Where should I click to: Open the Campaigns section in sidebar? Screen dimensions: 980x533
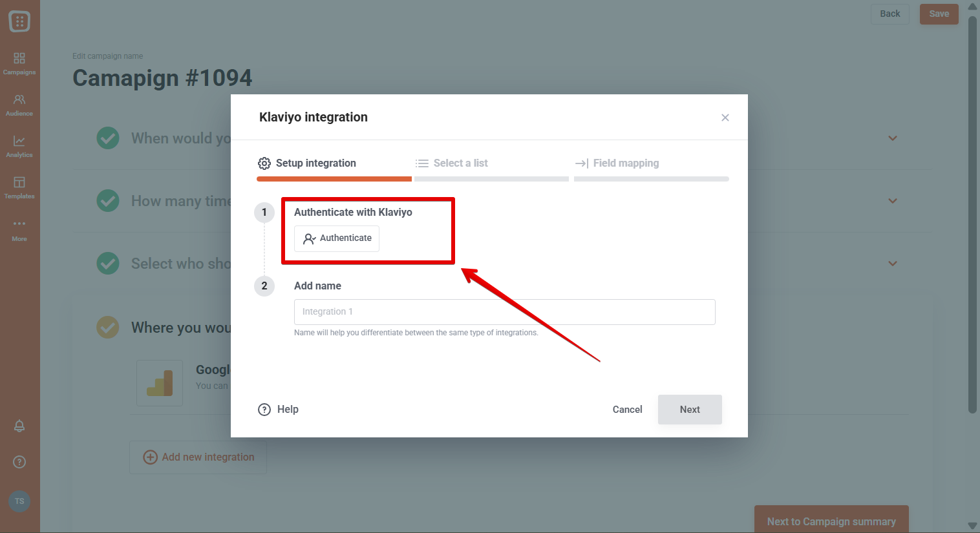[19, 64]
